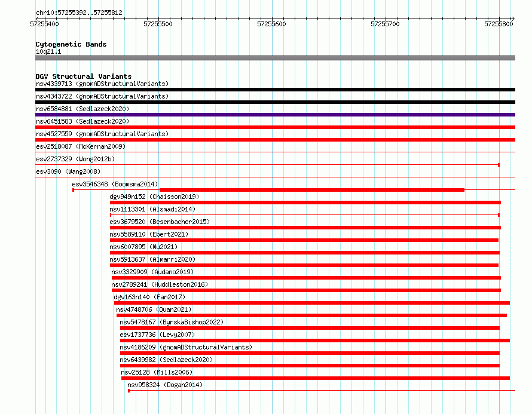The height and width of the screenshot is (414, 532).
Task: Click the thick bar of esv3546348
Action: coord(312,190)
